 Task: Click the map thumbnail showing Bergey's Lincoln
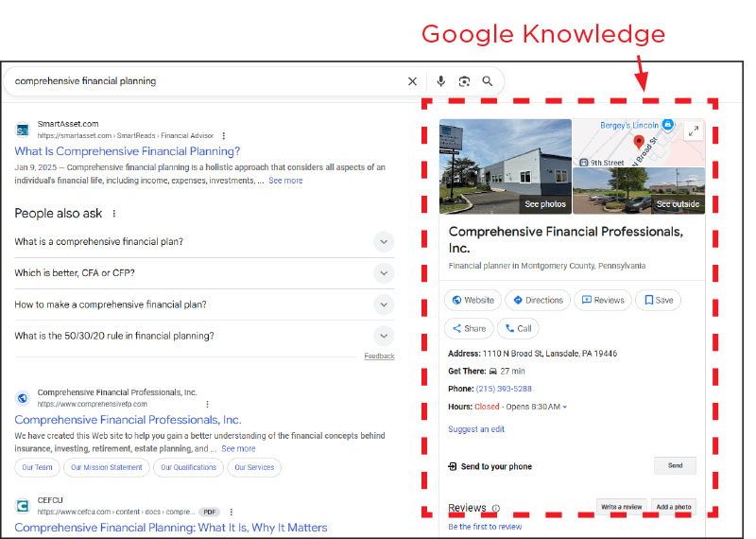coord(639,143)
